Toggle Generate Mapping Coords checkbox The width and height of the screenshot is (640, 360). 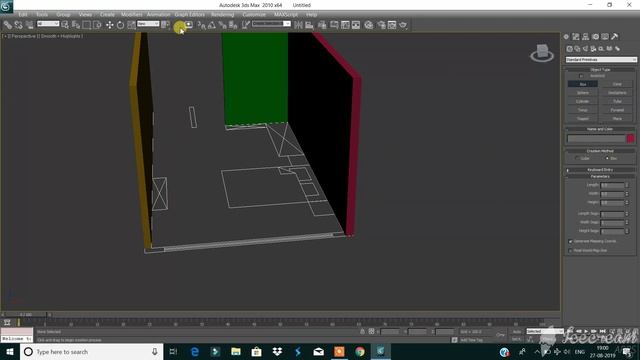click(571, 241)
